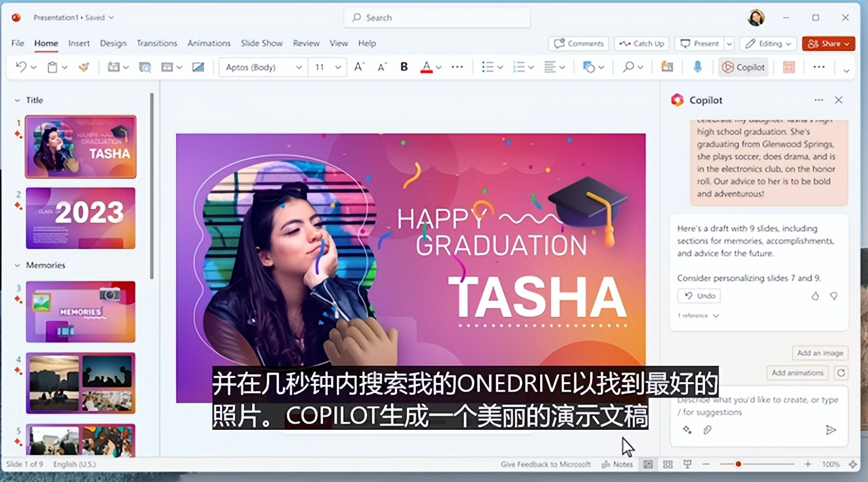Open the Editing mode dropdown

(x=768, y=43)
